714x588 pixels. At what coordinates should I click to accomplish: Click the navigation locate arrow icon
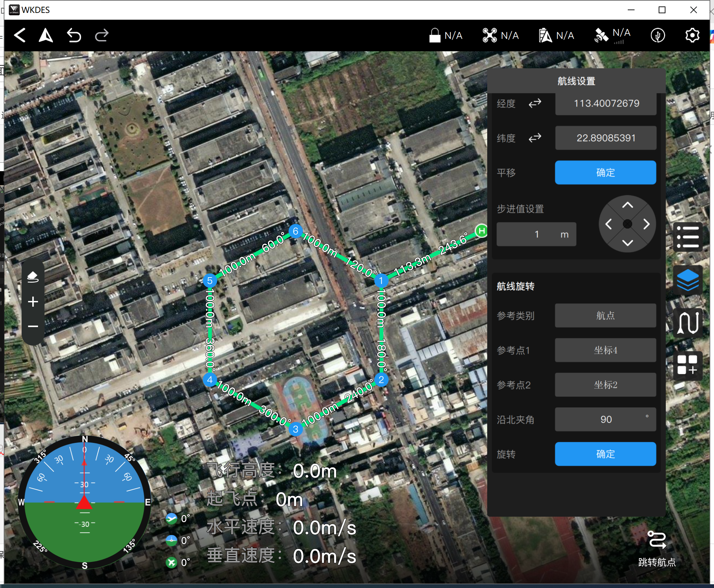(x=46, y=35)
